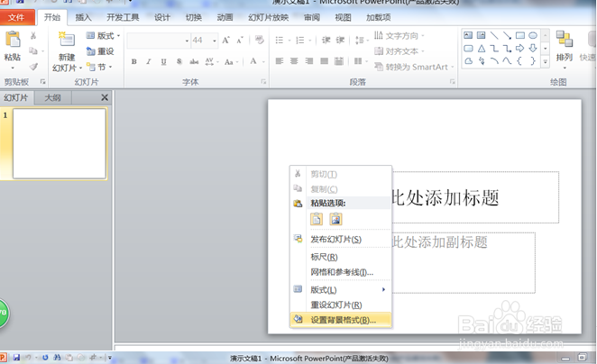Click the columns icon in paragraph group
This screenshot has width=597, height=364.
(358, 61)
